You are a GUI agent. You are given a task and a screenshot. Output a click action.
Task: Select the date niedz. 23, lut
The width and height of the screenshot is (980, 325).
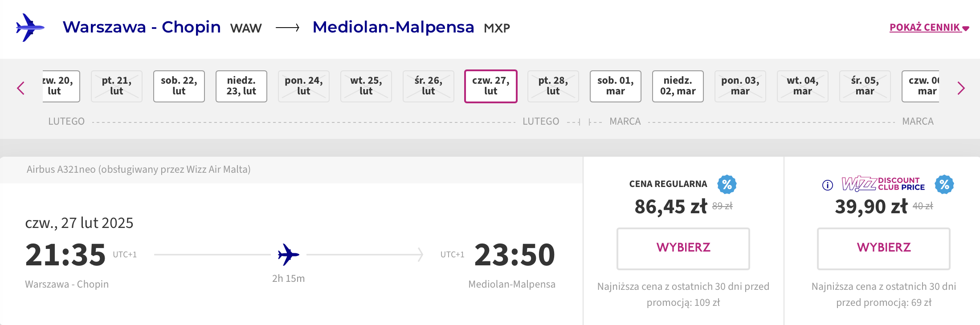[241, 86]
